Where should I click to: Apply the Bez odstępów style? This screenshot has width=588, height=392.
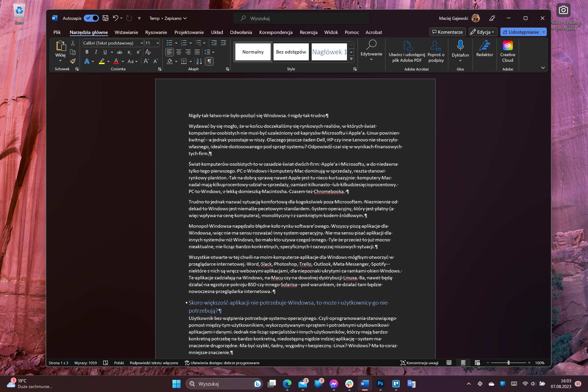coord(291,52)
